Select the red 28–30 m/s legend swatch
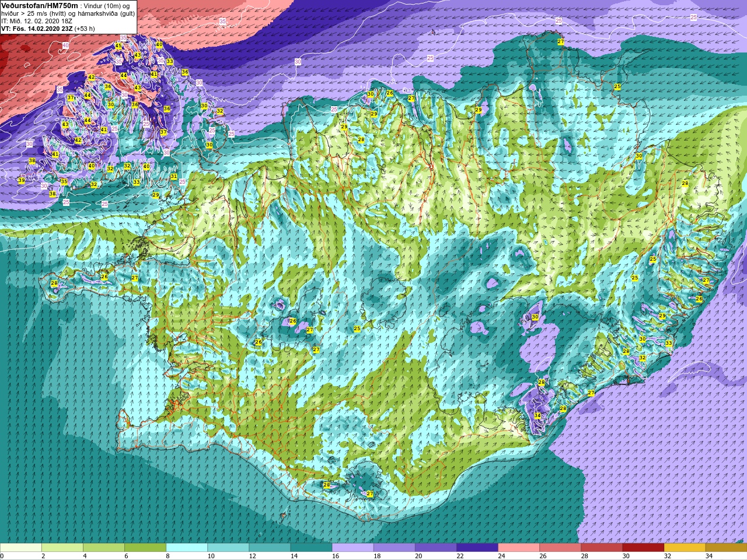The image size is (747, 560). [x=601, y=548]
